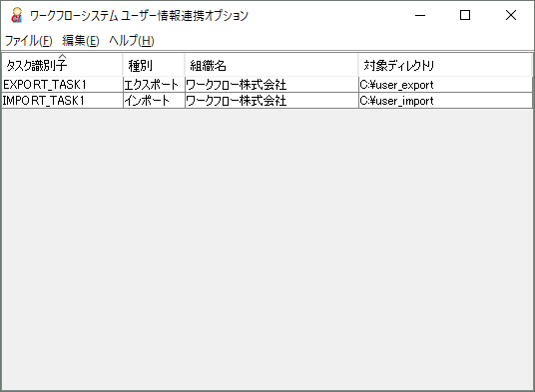Click the エクスポート type cell
This screenshot has width=535, height=392.
point(154,85)
